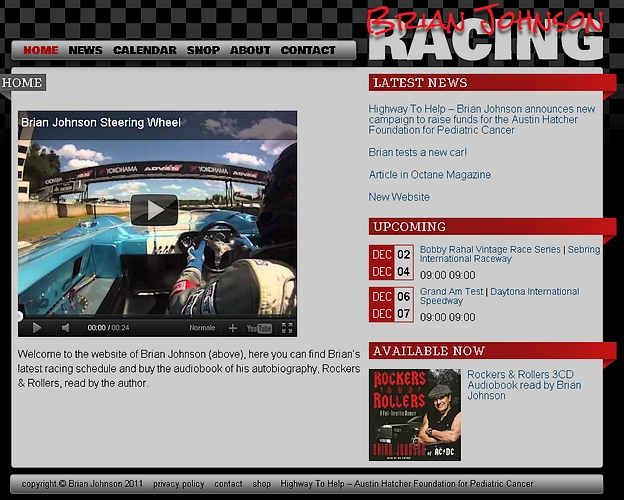The width and height of the screenshot is (624, 500).
Task: Enter fullscreen mode on the video player
Action: [x=287, y=327]
